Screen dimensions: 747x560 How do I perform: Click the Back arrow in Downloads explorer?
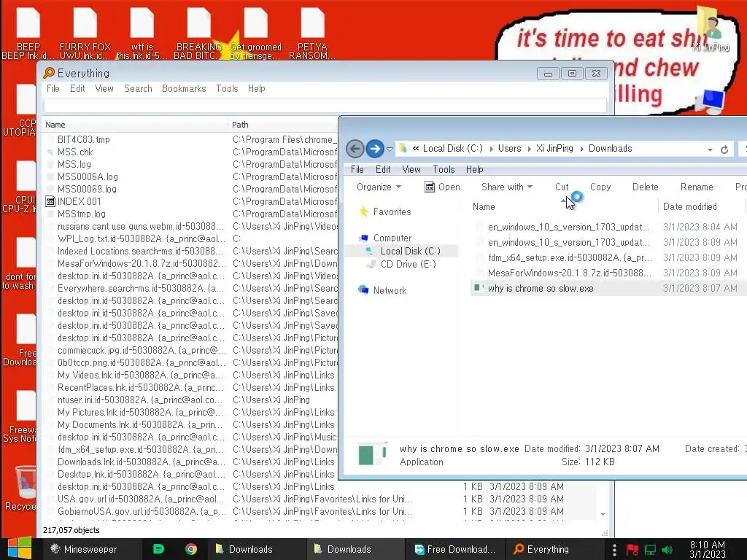pyautogui.click(x=355, y=149)
